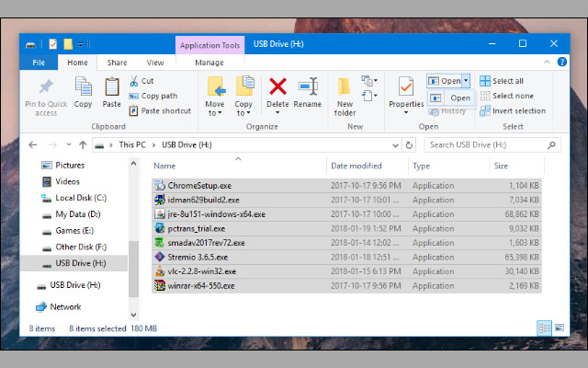Screen dimensions: 588x368
Task: Expand the Open button dropdown arrow
Action: 467,81
